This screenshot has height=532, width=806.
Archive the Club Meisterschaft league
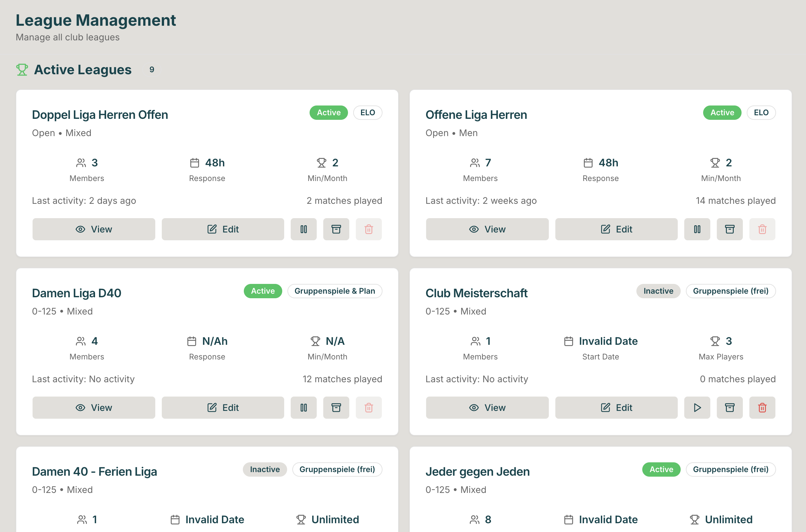[729, 408]
